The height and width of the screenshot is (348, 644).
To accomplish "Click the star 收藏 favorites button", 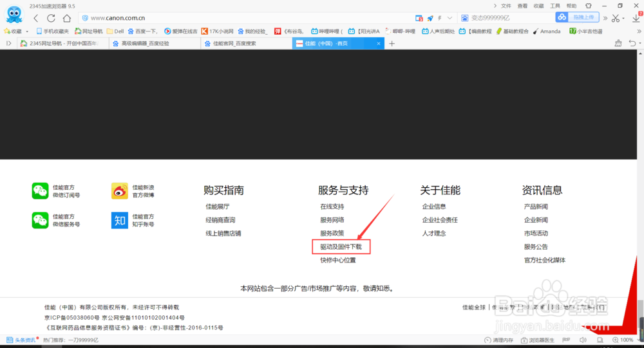I will tap(13, 31).
